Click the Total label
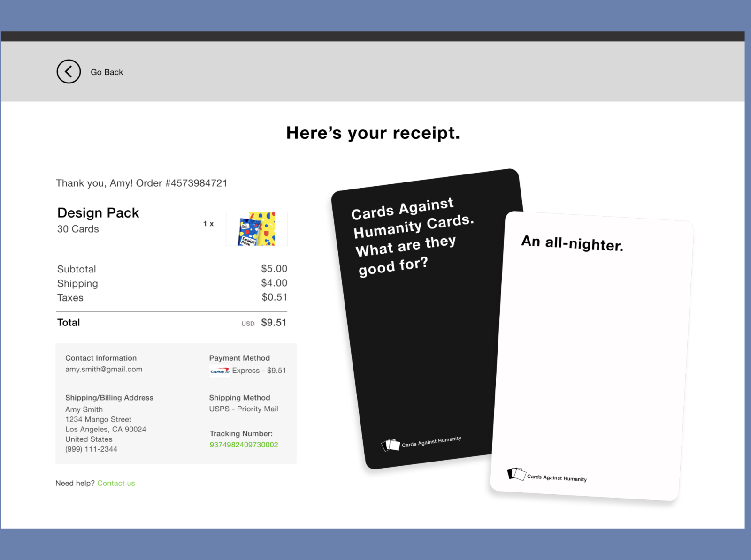Screen dimensions: 751x560 tap(69, 323)
